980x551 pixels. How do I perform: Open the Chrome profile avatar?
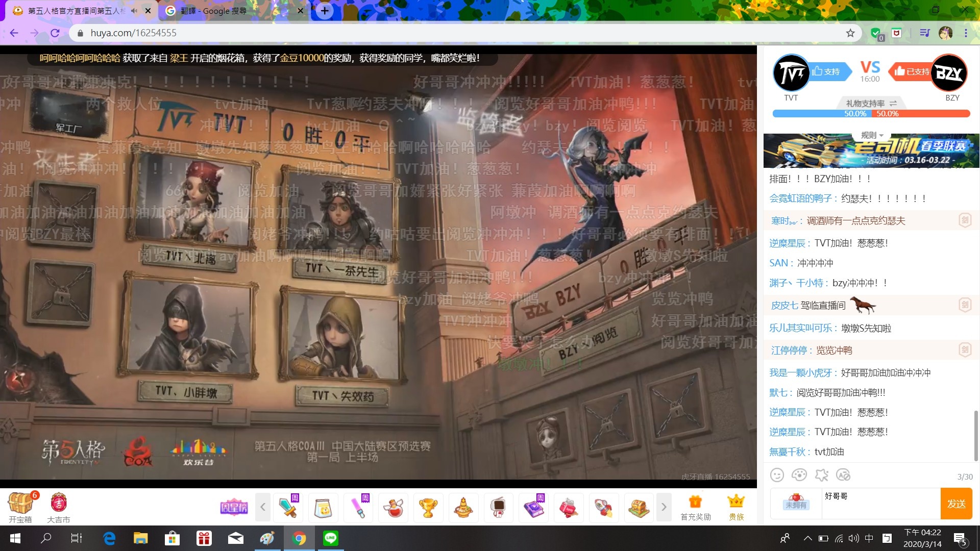[x=945, y=33]
